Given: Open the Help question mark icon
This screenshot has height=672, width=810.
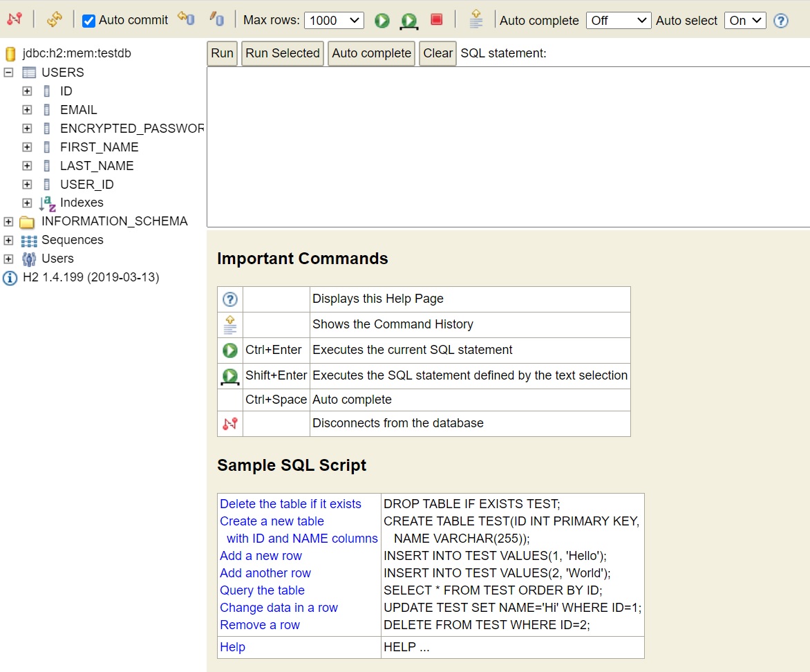Looking at the screenshot, I should pos(781,21).
